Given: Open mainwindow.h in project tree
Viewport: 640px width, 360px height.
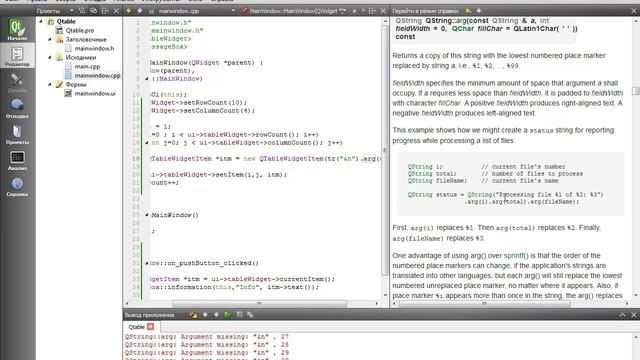Looking at the screenshot, I should tap(94, 49).
